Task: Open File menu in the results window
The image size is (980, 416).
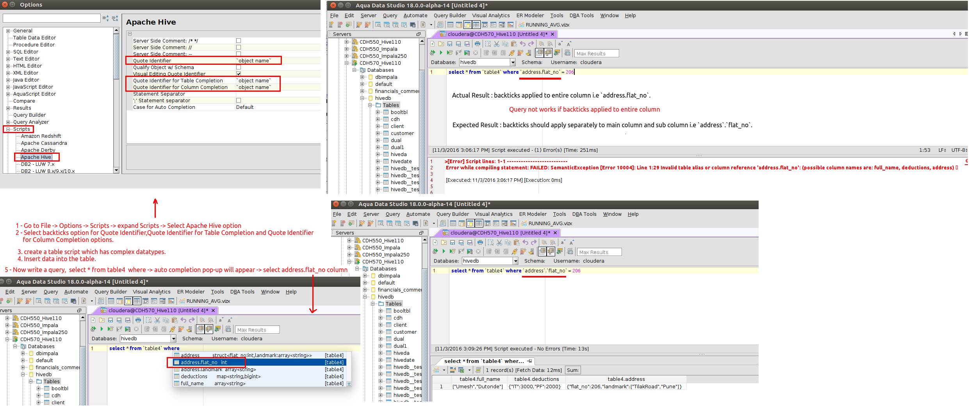Action: pyautogui.click(x=337, y=214)
